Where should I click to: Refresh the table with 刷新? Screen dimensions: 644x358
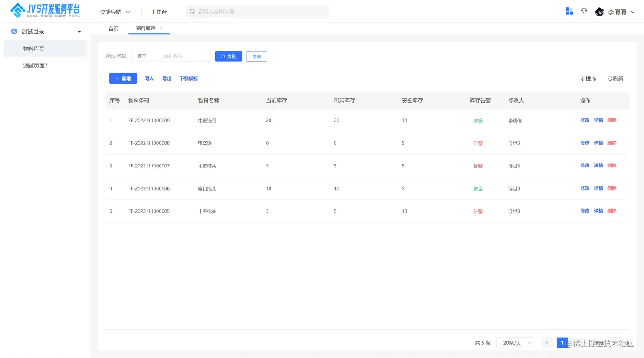pyautogui.click(x=615, y=78)
